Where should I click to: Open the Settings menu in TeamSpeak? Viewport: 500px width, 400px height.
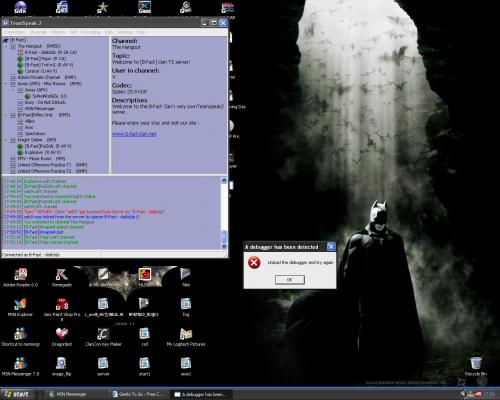click(x=125, y=32)
